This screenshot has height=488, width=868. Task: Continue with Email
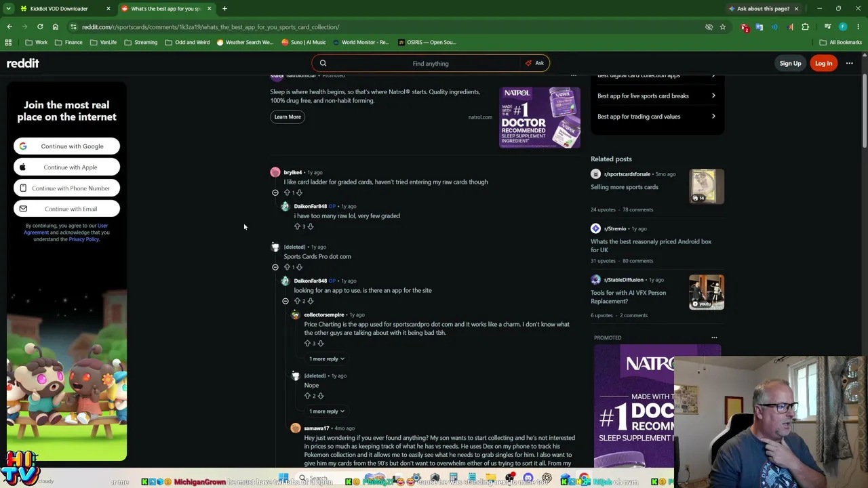click(66, 209)
